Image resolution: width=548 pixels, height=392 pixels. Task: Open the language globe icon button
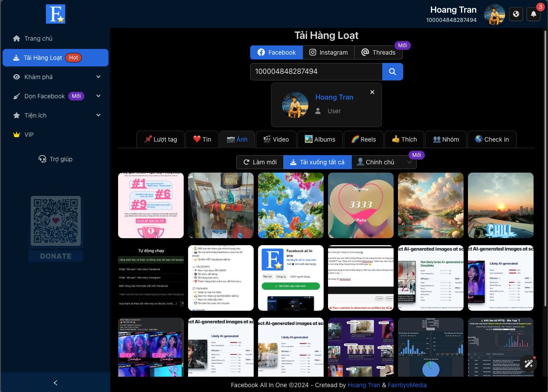point(516,14)
